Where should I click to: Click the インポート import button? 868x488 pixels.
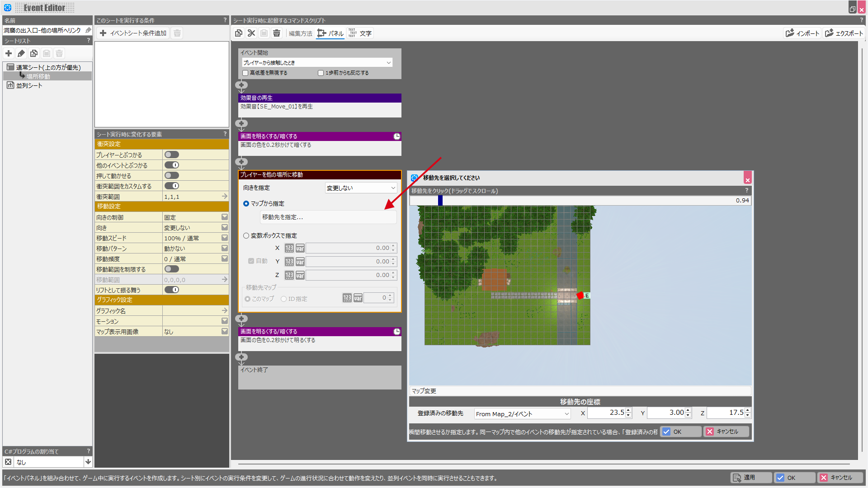tap(802, 33)
